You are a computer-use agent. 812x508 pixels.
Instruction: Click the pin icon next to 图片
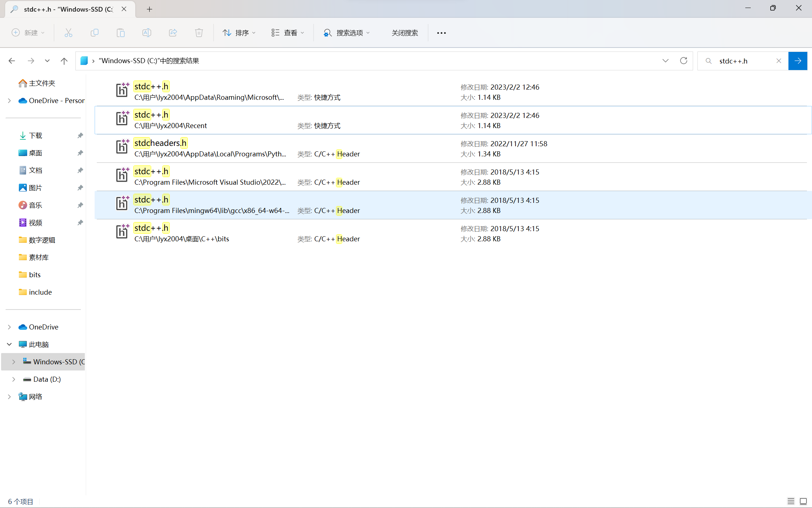tap(80, 188)
